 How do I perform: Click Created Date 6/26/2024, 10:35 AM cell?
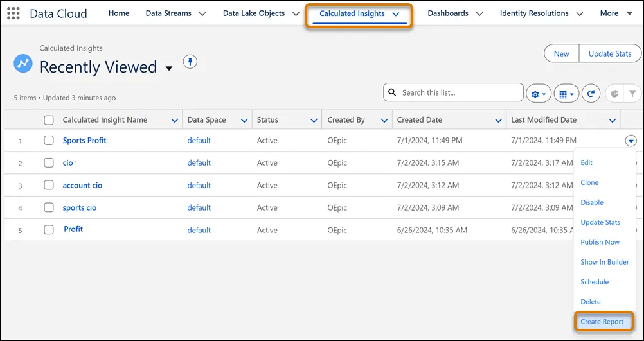(x=432, y=230)
